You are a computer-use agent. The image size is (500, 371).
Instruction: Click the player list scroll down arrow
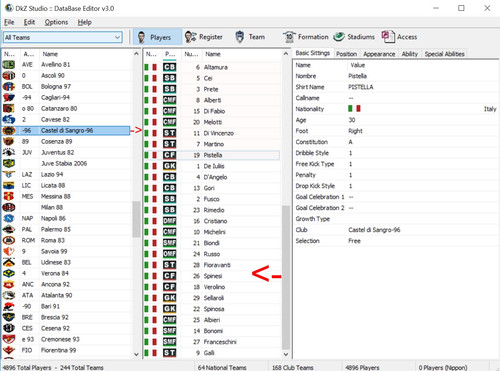point(286,354)
